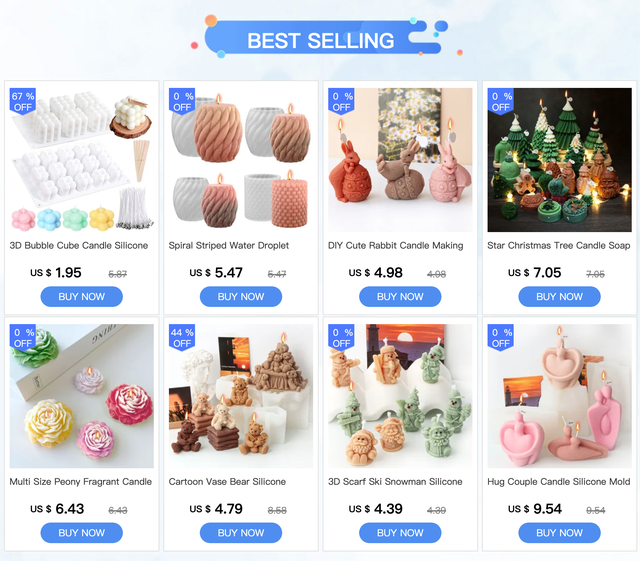View the 3D Scarf Ski Snowman photo
640x561 pixels.
tap(400, 396)
